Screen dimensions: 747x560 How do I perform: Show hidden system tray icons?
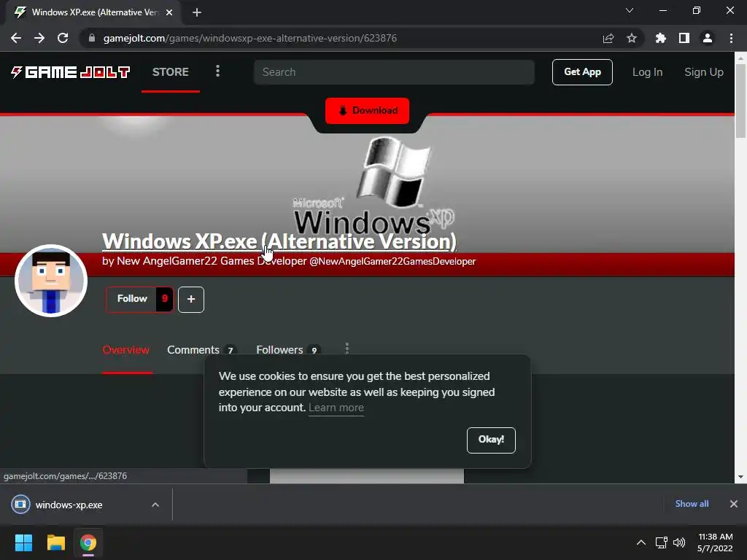point(641,542)
